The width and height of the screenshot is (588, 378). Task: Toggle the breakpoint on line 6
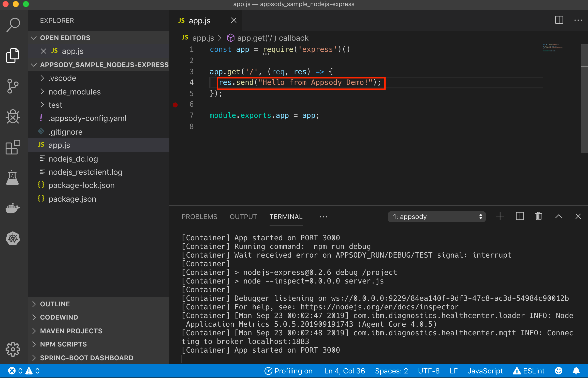(175, 105)
